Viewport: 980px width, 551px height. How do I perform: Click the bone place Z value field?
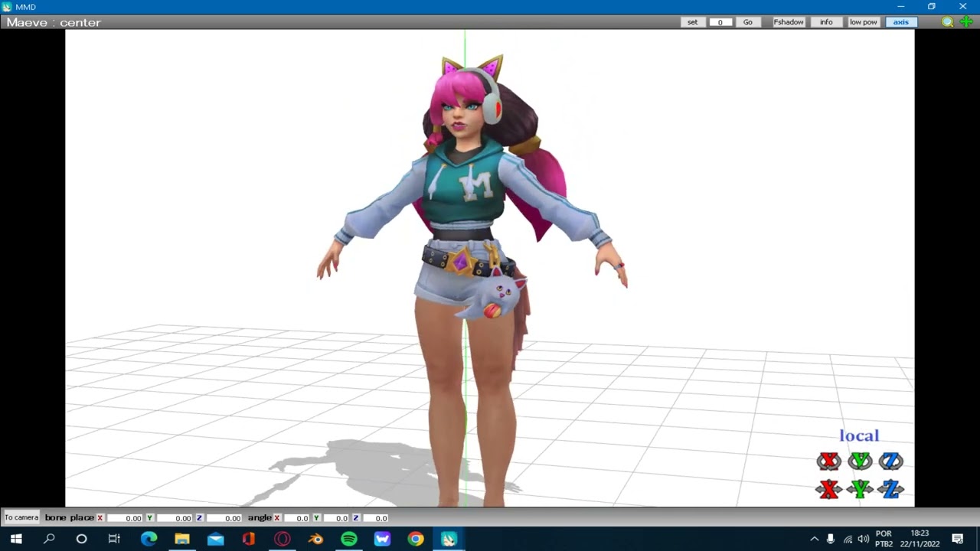[224, 518]
